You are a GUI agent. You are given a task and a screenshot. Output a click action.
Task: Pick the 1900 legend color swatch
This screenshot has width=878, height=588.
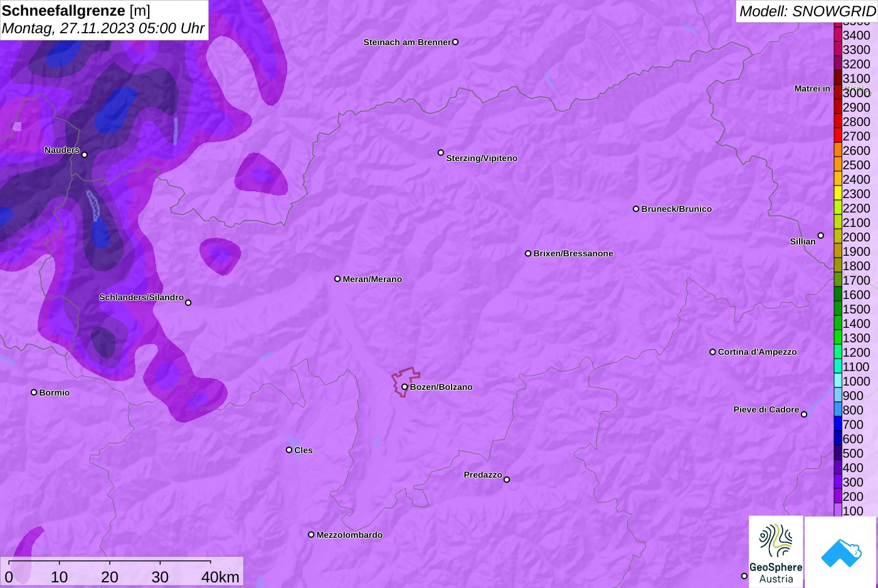click(x=838, y=251)
